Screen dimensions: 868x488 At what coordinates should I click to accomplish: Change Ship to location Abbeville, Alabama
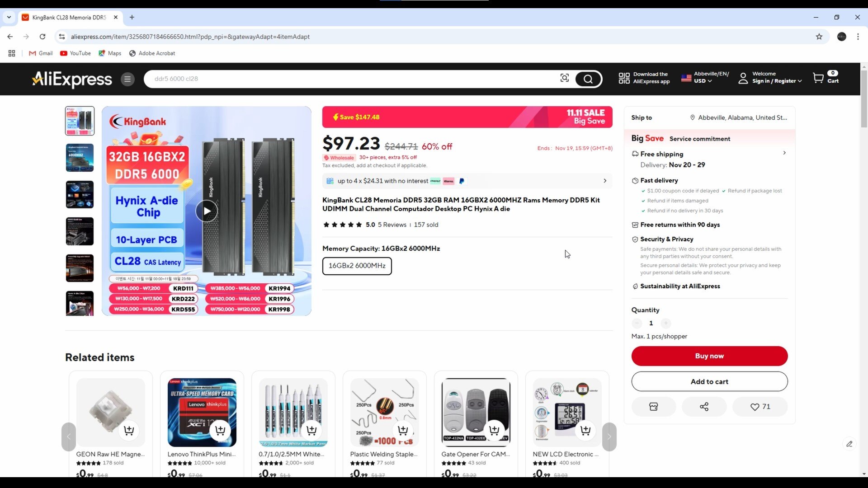(x=739, y=117)
